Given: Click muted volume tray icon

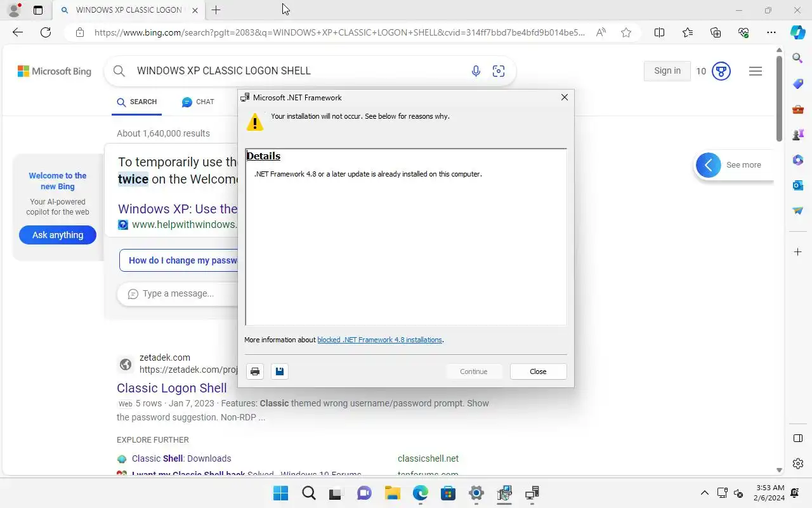Looking at the screenshot, I should 738,493.
